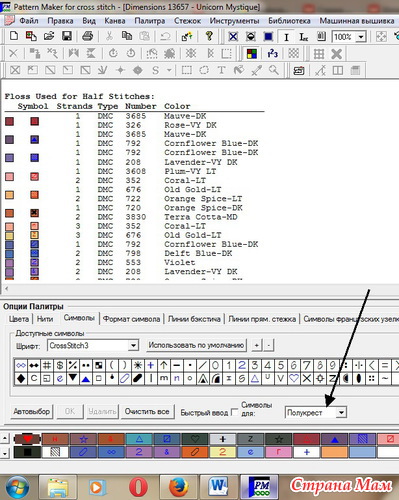Click the Cut scissors icon
The height and width of the screenshot is (500, 399).
109,36
